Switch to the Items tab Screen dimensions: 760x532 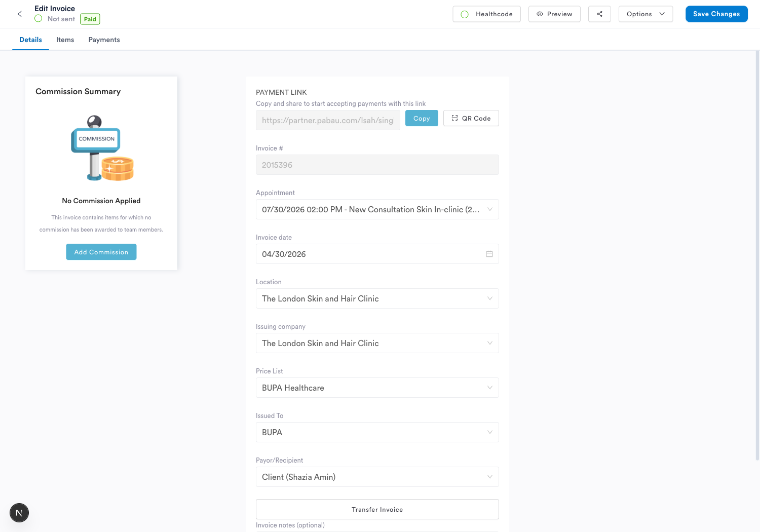click(65, 40)
